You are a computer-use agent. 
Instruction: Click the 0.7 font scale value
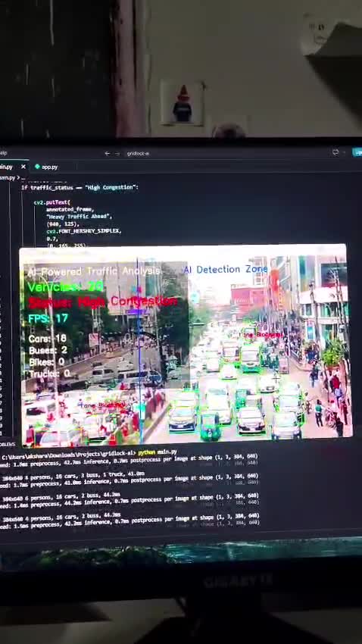coord(52,239)
